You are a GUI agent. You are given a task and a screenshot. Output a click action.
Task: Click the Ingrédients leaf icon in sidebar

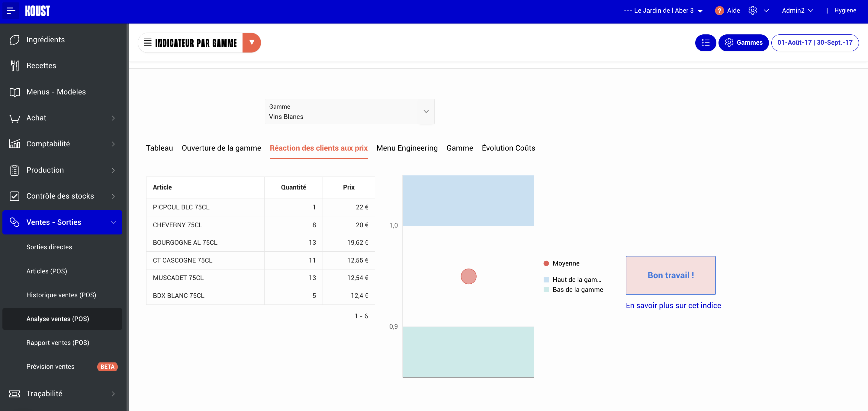[14, 40]
